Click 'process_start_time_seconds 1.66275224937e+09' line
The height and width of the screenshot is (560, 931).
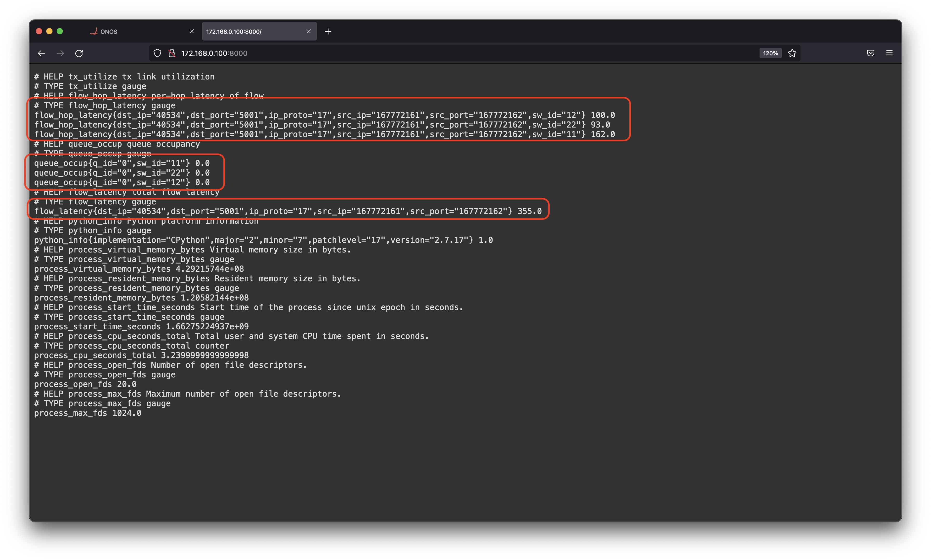tap(142, 327)
